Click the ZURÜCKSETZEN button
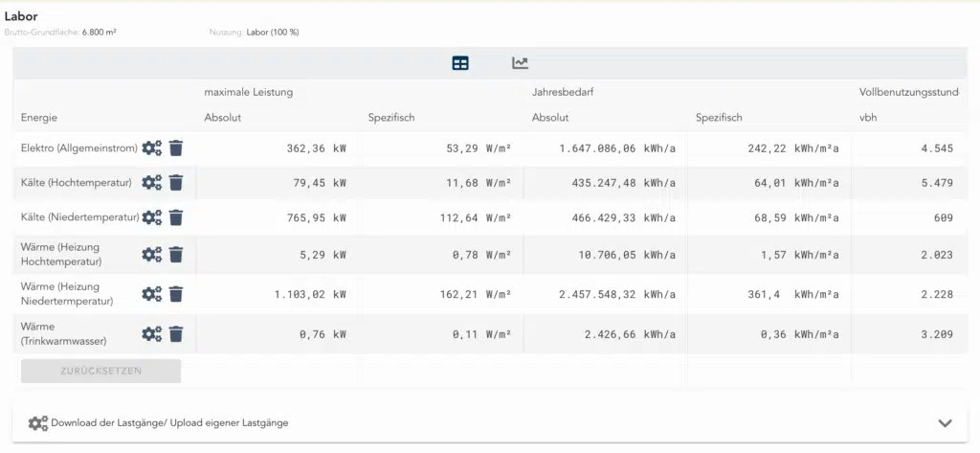The width and height of the screenshot is (980, 453). [x=100, y=371]
